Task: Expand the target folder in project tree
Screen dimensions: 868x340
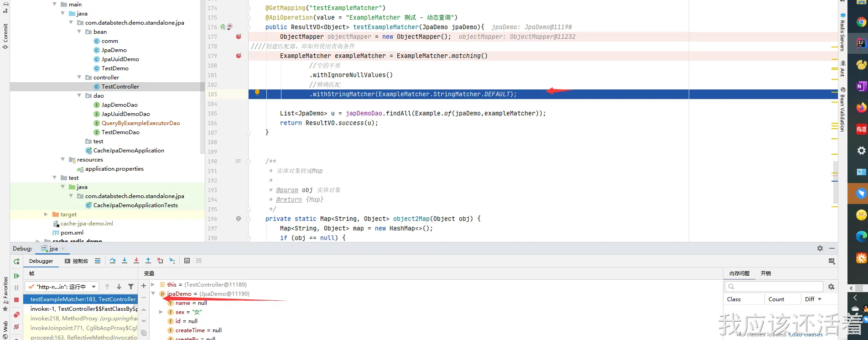Action: click(46, 214)
